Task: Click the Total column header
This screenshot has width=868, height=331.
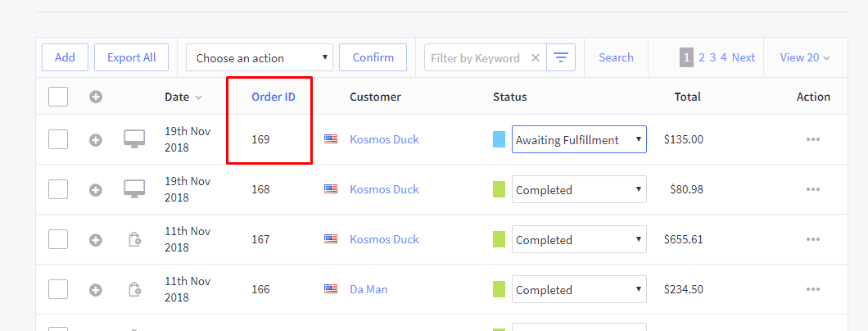Action: point(688,97)
